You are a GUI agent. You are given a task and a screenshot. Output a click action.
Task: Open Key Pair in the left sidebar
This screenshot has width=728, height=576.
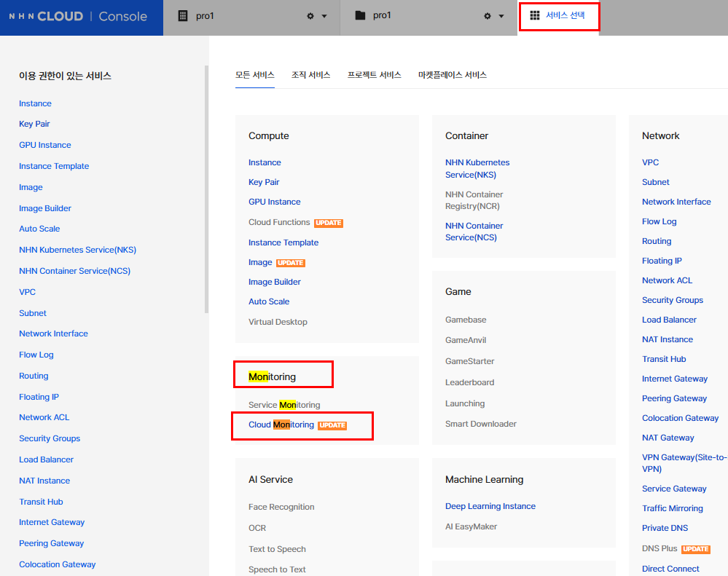click(x=34, y=124)
